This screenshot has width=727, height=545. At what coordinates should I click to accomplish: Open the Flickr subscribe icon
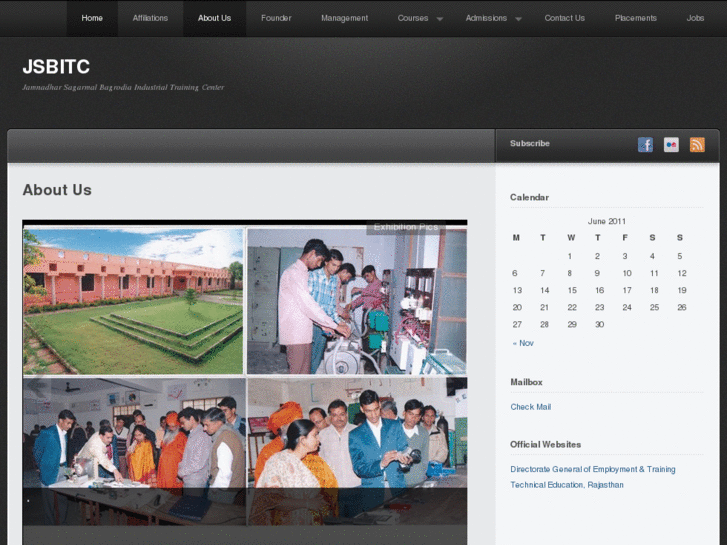671,145
